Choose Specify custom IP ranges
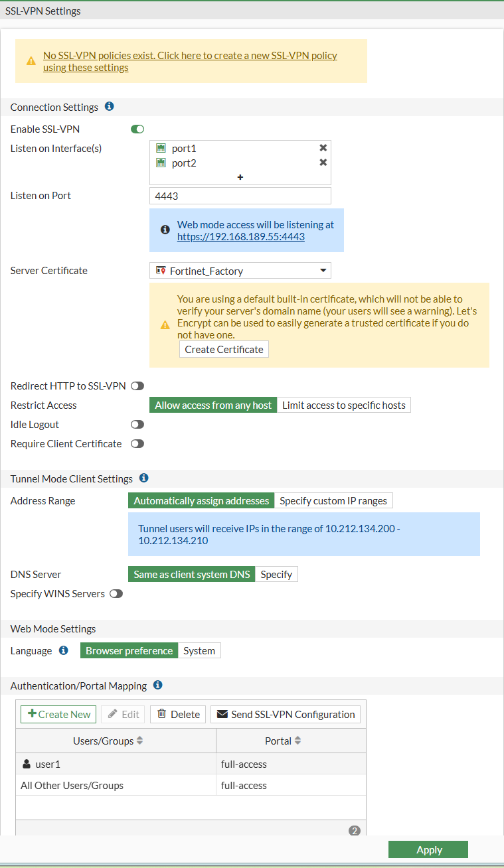Screen dimensions: 504x868 pos(333,500)
